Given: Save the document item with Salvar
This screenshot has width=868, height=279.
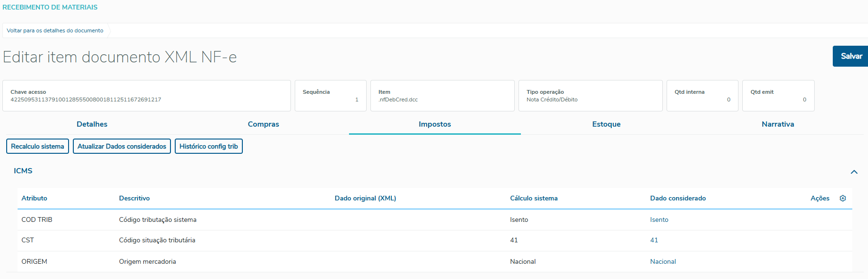Looking at the screenshot, I should point(851,56).
